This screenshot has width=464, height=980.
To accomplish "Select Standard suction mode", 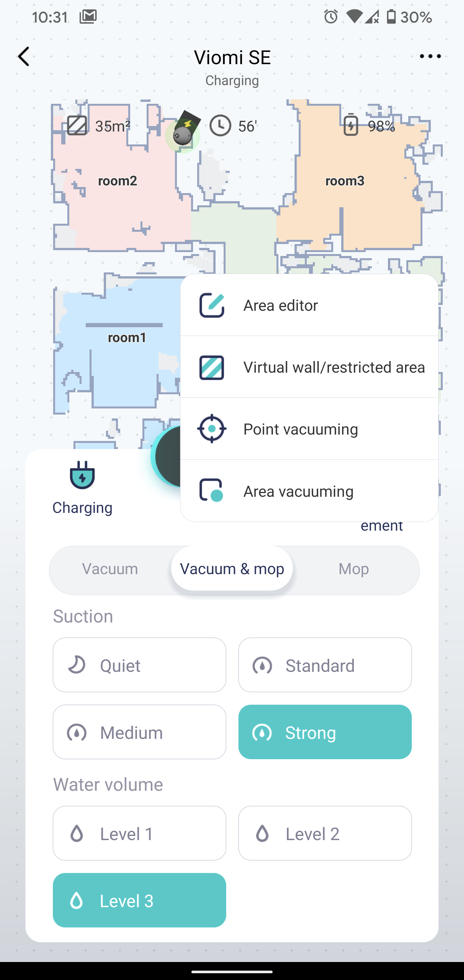I will 325,665.
